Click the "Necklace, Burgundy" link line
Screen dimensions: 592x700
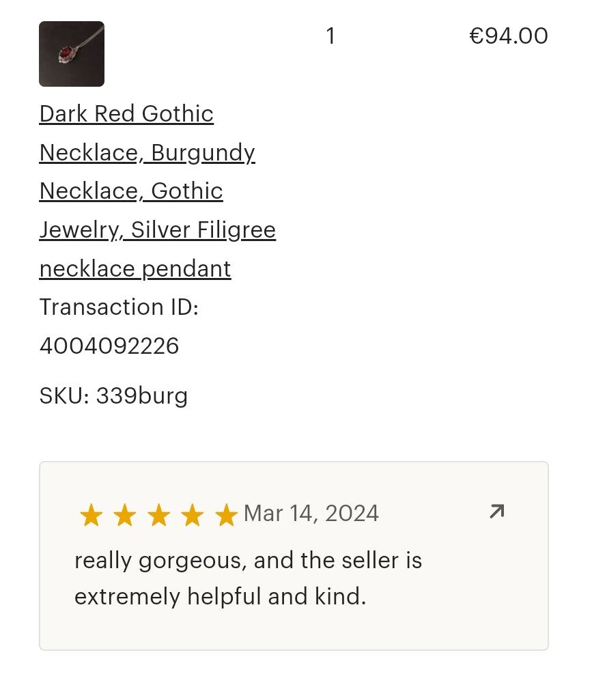pyautogui.click(x=147, y=152)
